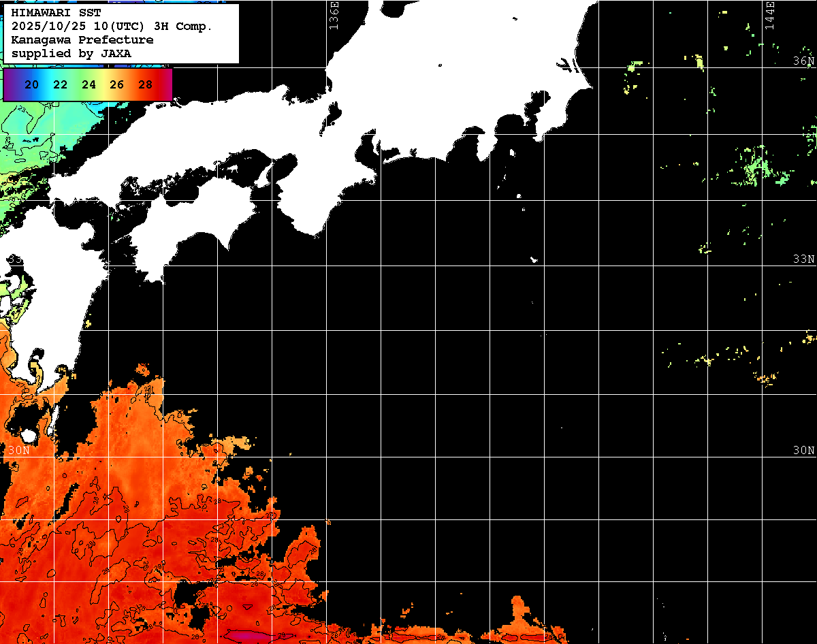This screenshot has width=817, height=644.
Task: Click the 144E longitude label
Action: click(x=769, y=15)
